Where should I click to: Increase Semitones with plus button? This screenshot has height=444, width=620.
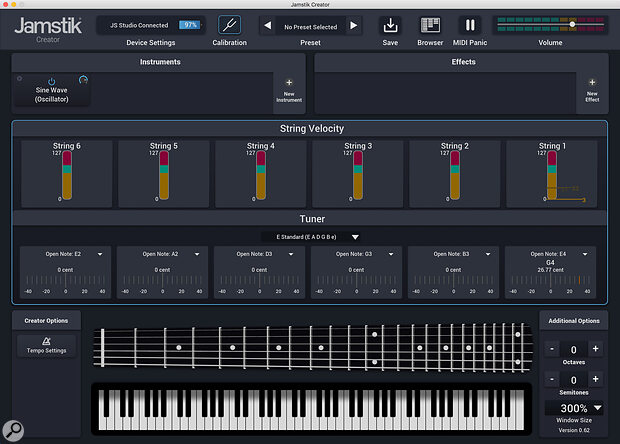[595, 379]
